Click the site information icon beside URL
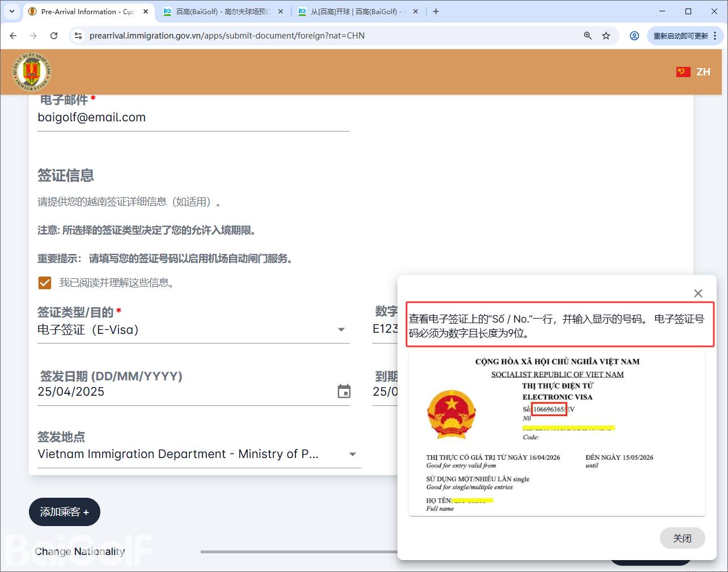The image size is (728, 572). tap(78, 36)
